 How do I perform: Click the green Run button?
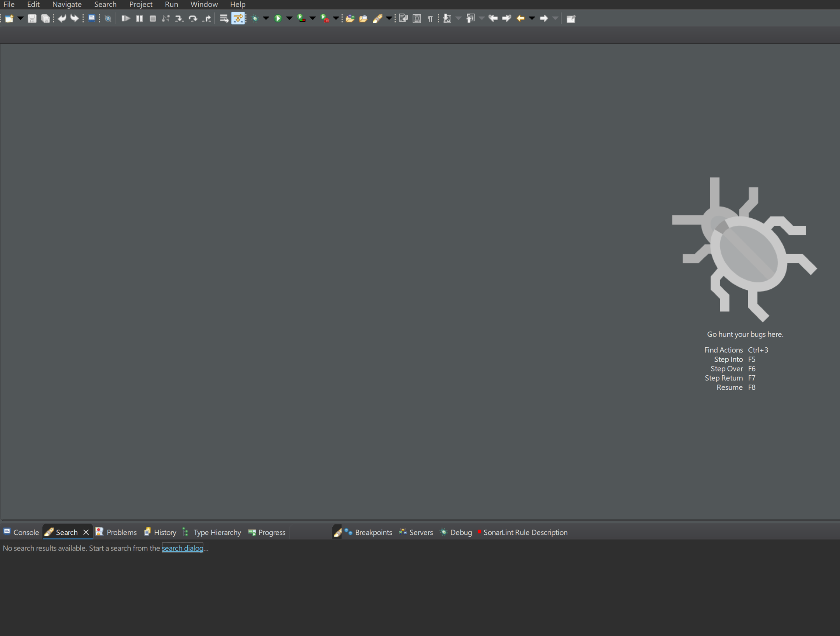(278, 18)
